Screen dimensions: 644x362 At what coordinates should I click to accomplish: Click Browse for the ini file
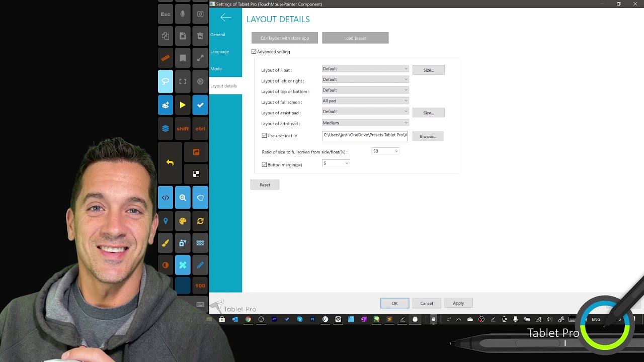coord(428,136)
